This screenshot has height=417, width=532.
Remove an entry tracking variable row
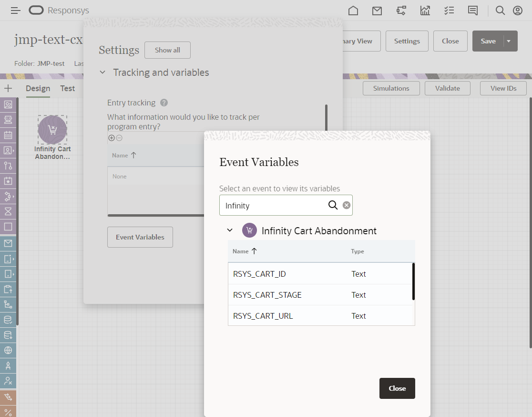pyautogui.click(x=119, y=138)
